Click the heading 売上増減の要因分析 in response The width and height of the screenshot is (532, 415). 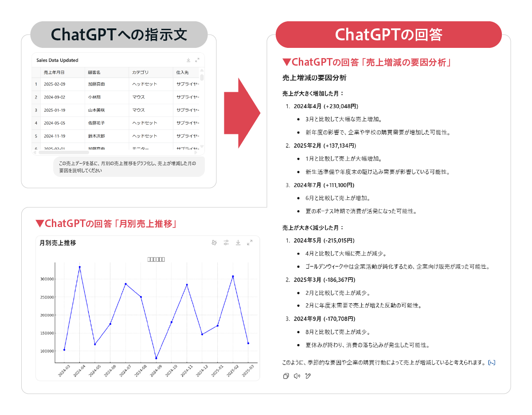314,78
